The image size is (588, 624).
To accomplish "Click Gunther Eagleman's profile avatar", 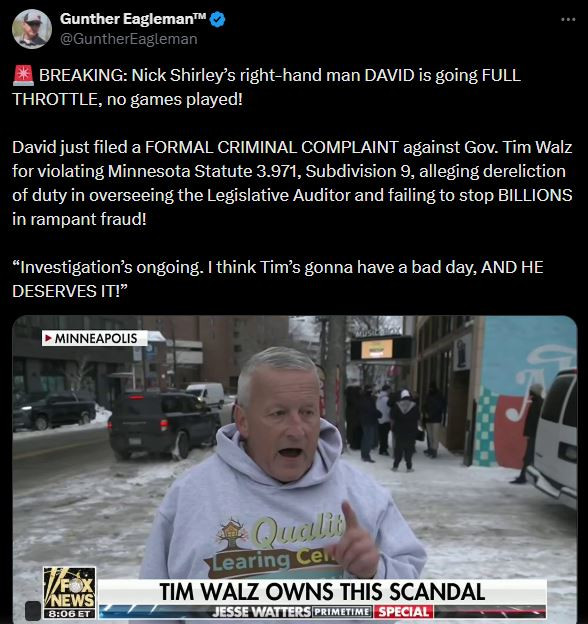I will (32, 29).
